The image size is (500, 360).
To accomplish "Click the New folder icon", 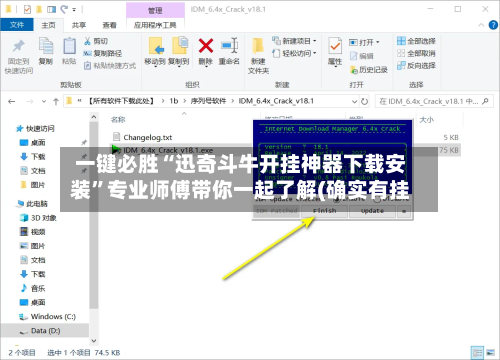I will pyautogui.click(x=258, y=46).
